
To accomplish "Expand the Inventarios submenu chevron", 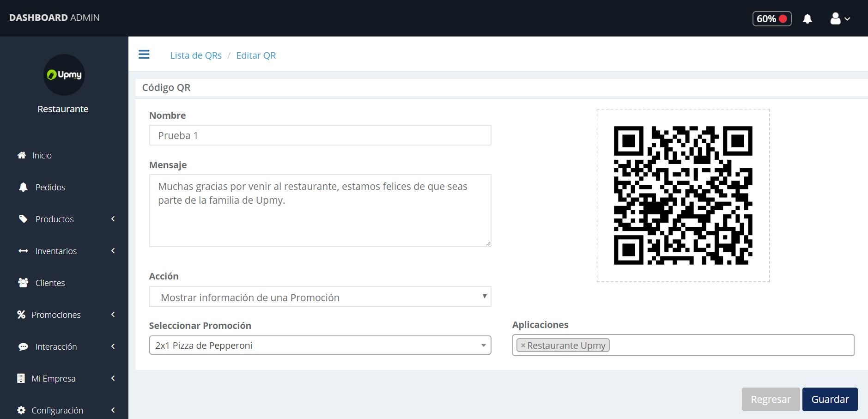I will point(113,251).
